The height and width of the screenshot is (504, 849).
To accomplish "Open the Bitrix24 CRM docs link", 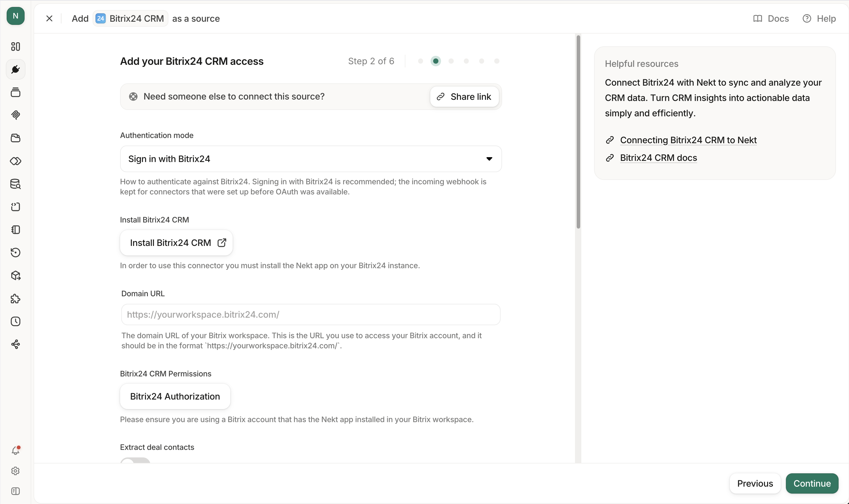I will coord(659,158).
